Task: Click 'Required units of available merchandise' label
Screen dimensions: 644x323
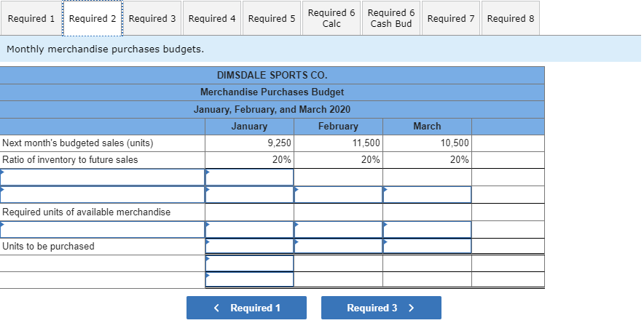Action: click(86, 212)
